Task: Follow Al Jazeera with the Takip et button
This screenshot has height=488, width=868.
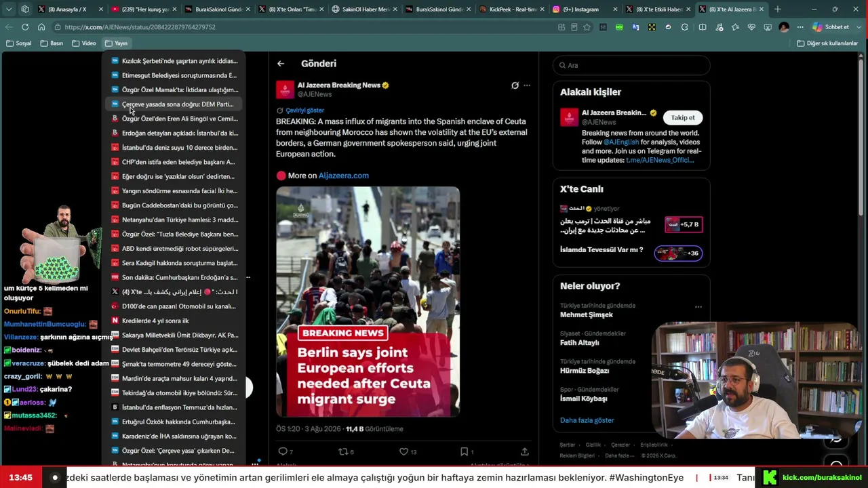Action: [x=683, y=118]
